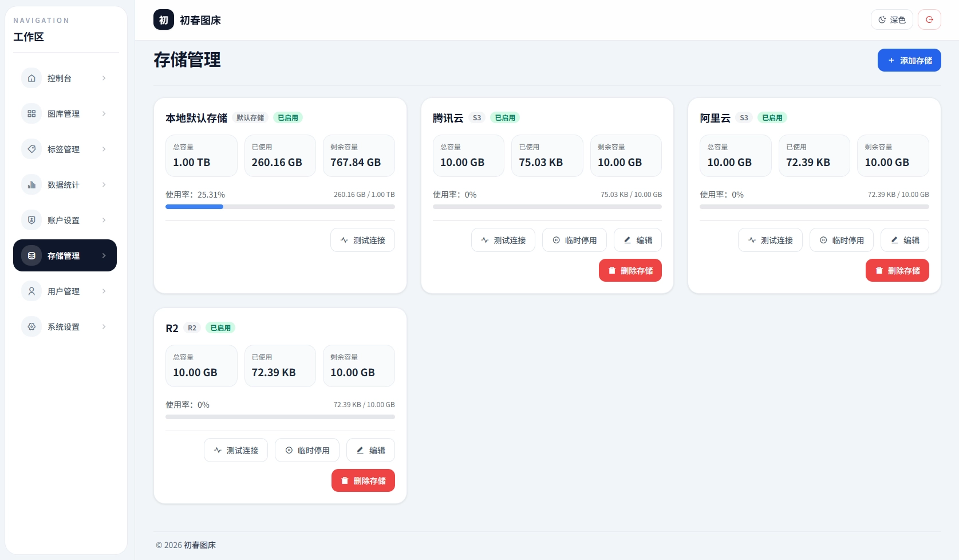Click the 系统设置 gear icon
The height and width of the screenshot is (560, 959).
(x=31, y=326)
